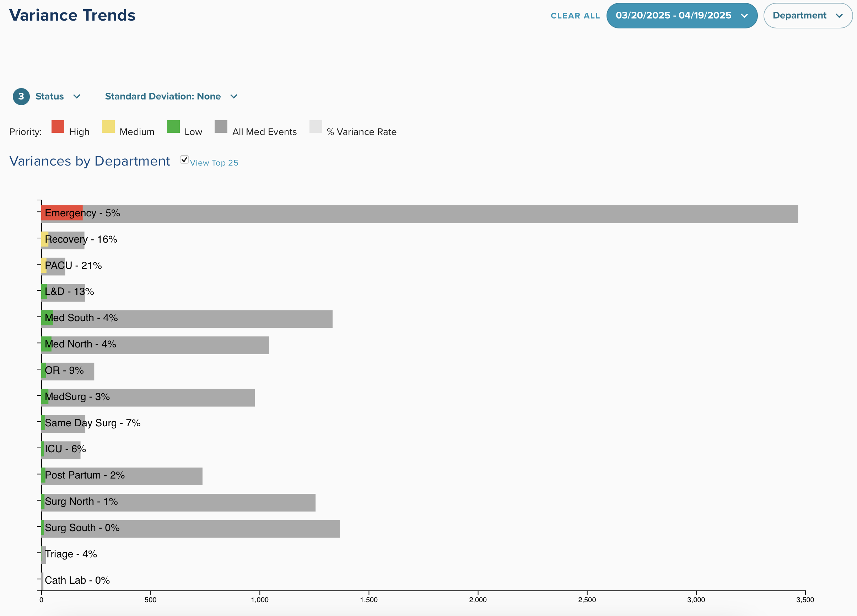Expand Standard Deviation: None dropdown
This screenshot has height=616, width=857.
click(x=163, y=96)
